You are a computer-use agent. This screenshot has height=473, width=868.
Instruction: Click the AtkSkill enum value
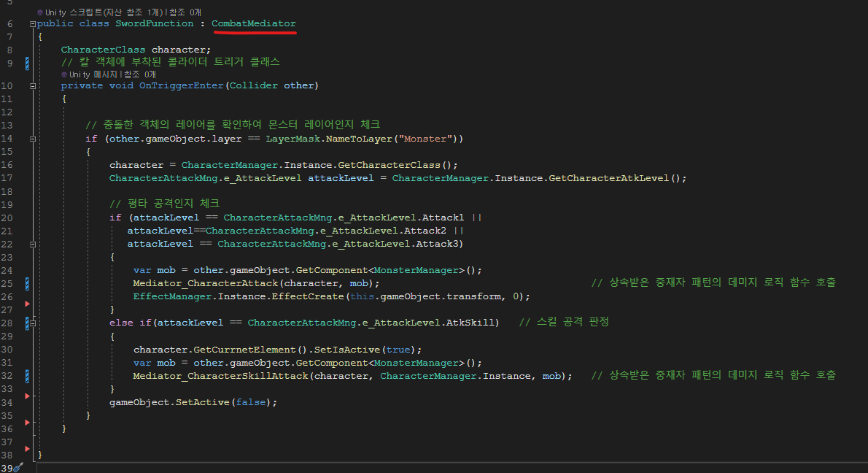[x=470, y=323]
